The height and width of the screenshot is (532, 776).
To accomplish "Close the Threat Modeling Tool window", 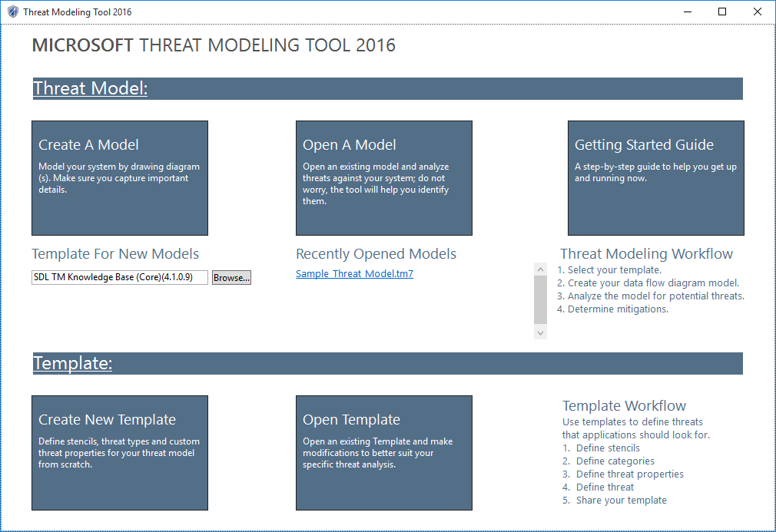I will coord(758,12).
